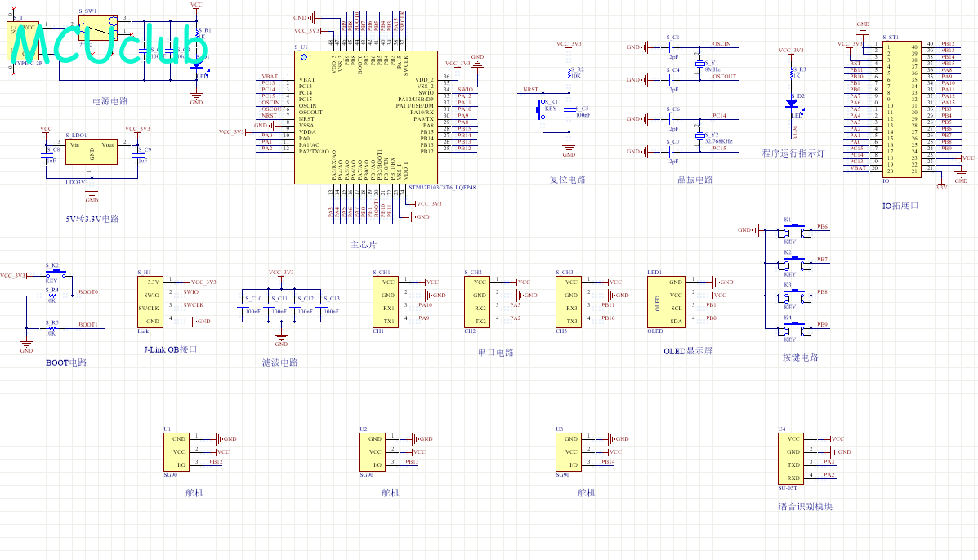
Task: Select the S_C13 filter capacitor
Action: [320, 305]
